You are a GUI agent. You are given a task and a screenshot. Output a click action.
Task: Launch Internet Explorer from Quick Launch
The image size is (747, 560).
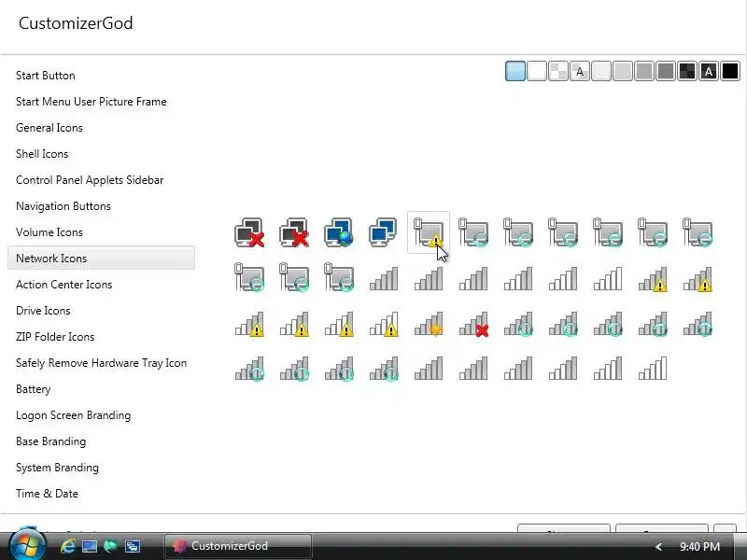tap(67, 546)
